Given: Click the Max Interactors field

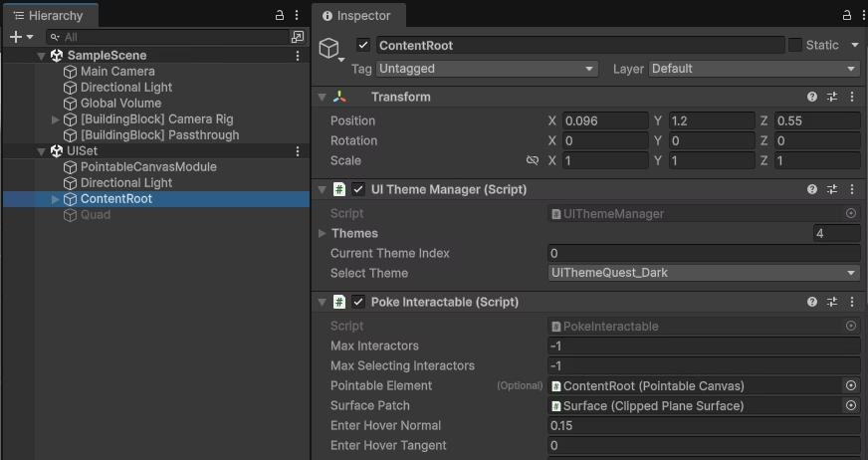Looking at the screenshot, I should click(x=704, y=345).
